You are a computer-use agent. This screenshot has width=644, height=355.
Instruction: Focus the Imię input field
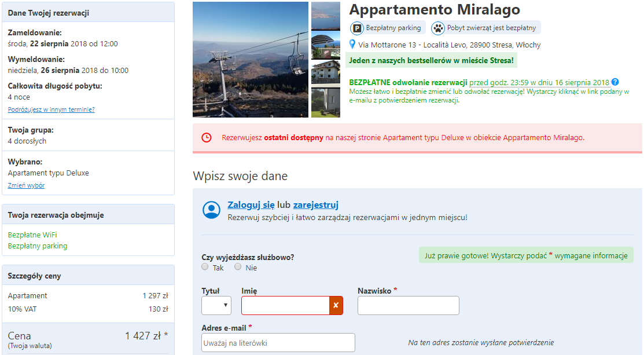285,305
